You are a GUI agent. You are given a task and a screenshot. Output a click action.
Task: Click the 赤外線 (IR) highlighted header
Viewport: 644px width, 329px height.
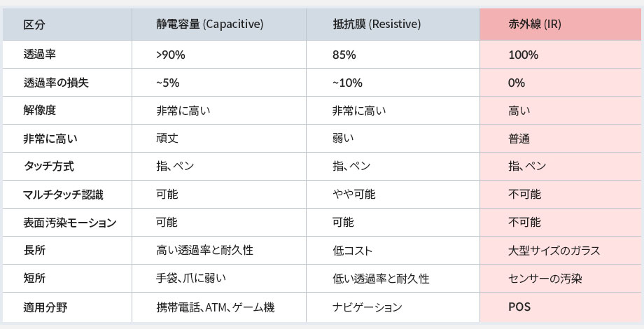[x=560, y=24]
